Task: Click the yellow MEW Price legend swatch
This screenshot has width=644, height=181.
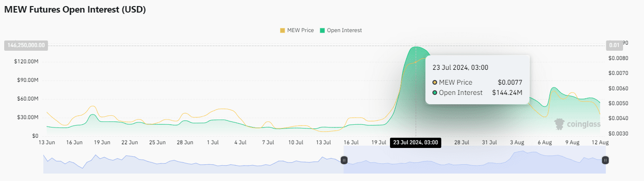Action: click(x=282, y=30)
